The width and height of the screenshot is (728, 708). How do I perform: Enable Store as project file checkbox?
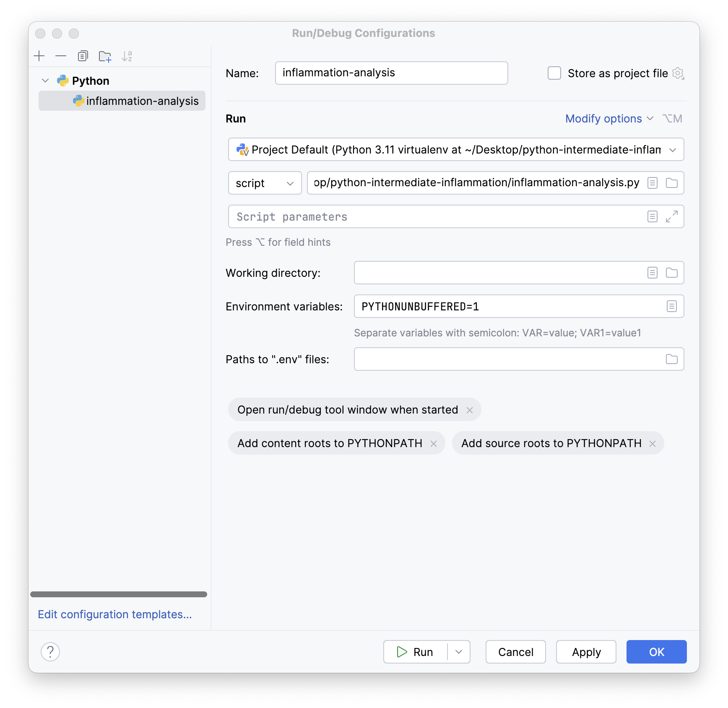pyautogui.click(x=554, y=73)
